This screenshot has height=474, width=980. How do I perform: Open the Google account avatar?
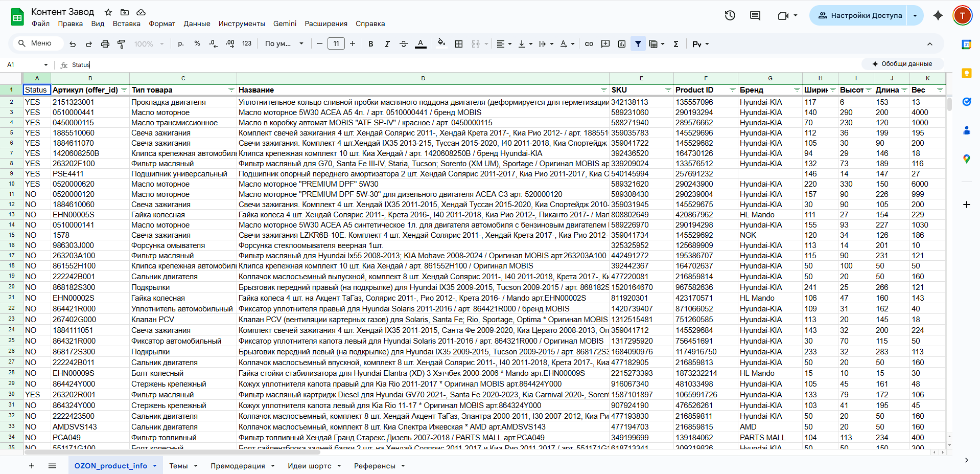click(x=963, y=15)
